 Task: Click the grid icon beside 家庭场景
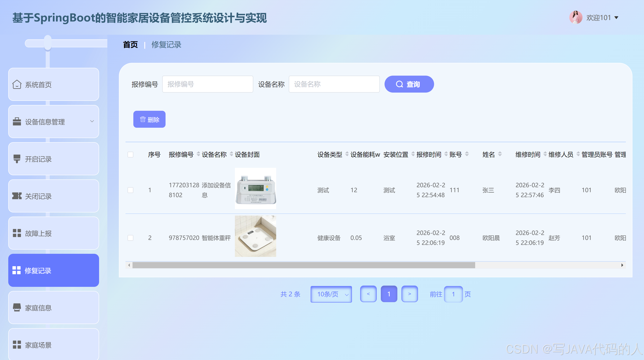pyautogui.click(x=17, y=345)
